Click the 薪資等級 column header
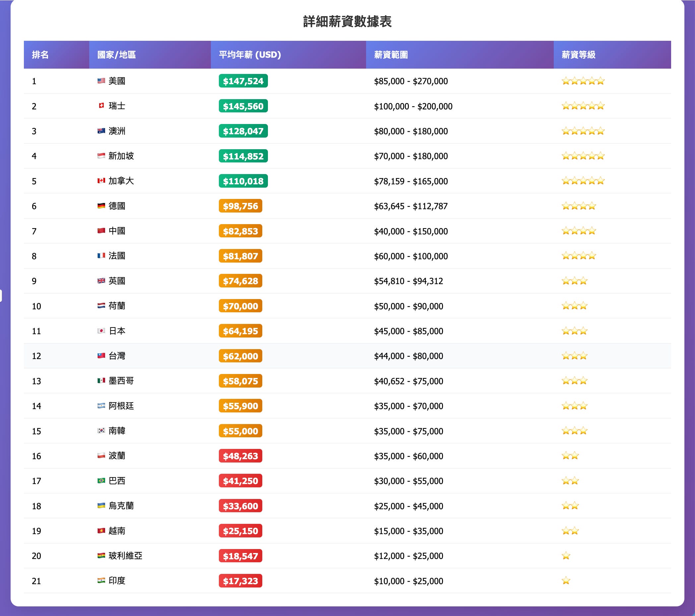The height and width of the screenshot is (616, 695). [578, 55]
